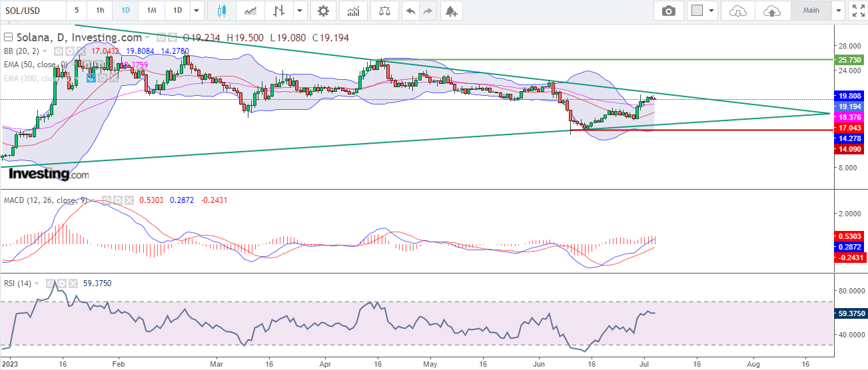Open the Solana main series settings gear
The width and height of the screenshot is (868, 370).
[x=173, y=38]
